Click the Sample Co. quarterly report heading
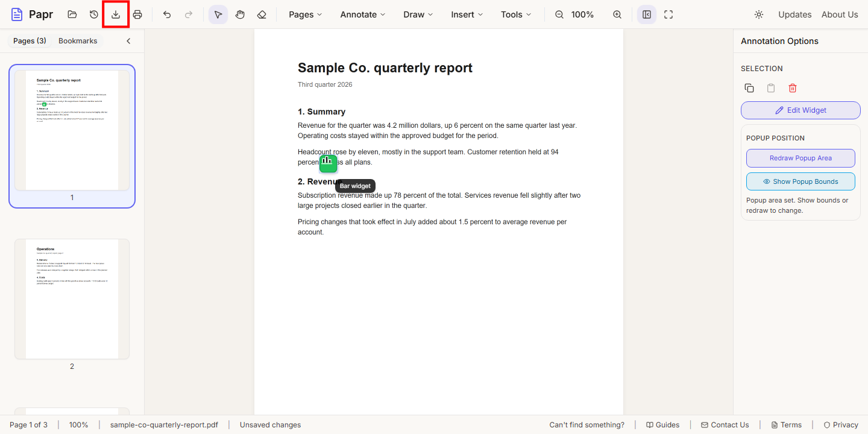The width and height of the screenshot is (868, 434). (385, 68)
